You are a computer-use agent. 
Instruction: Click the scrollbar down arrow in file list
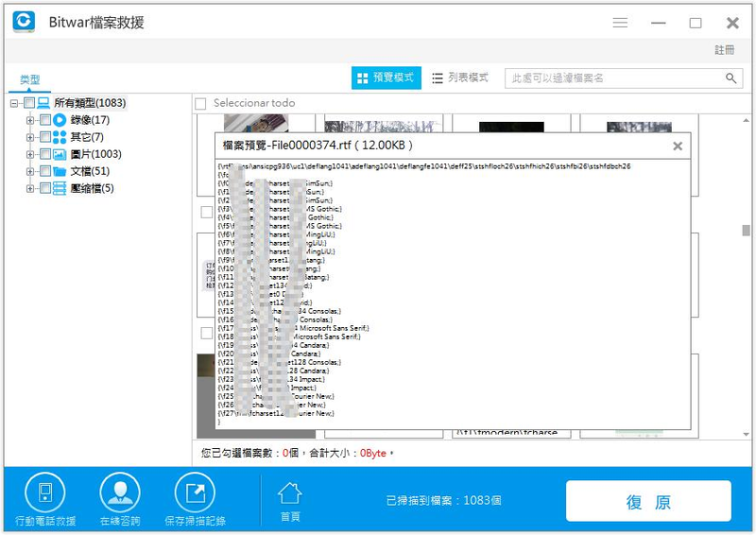[x=746, y=434]
